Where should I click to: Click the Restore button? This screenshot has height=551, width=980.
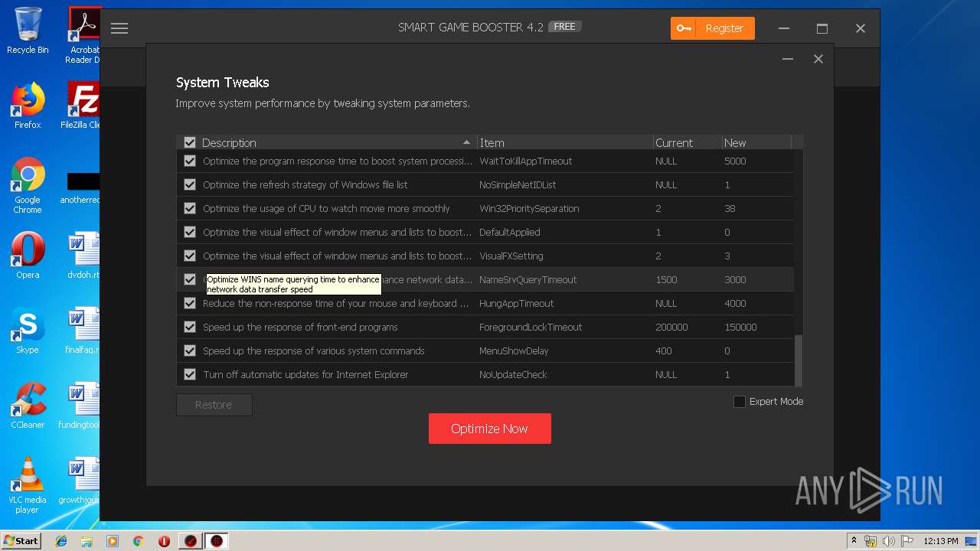point(214,405)
